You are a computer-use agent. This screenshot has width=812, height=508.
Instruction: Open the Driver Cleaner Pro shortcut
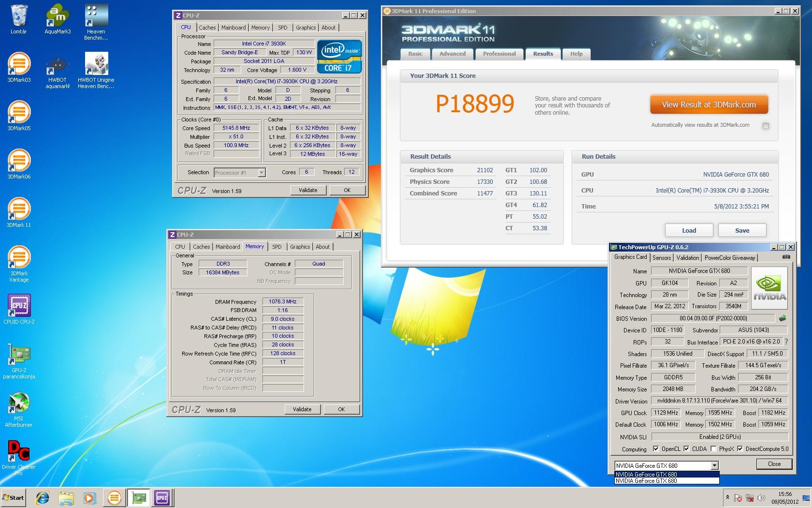click(19, 458)
